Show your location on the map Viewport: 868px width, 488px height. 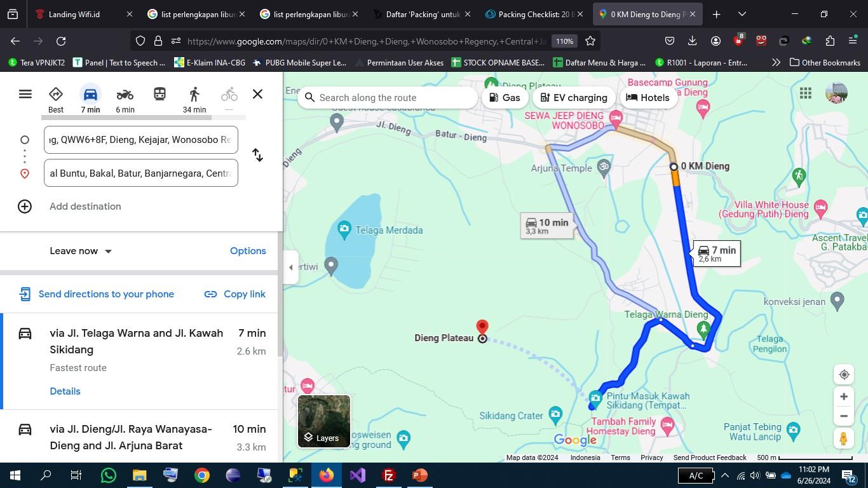844,375
